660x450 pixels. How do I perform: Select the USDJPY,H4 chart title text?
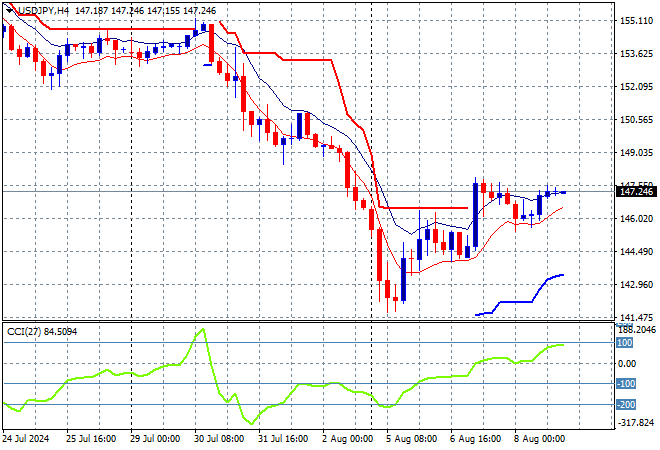coord(46,10)
